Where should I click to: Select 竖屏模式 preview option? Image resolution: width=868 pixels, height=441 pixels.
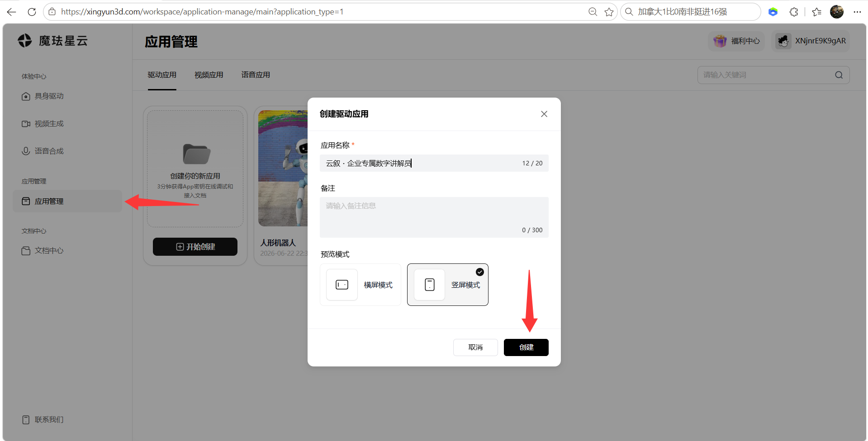pyautogui.click(x=448, y=285)
